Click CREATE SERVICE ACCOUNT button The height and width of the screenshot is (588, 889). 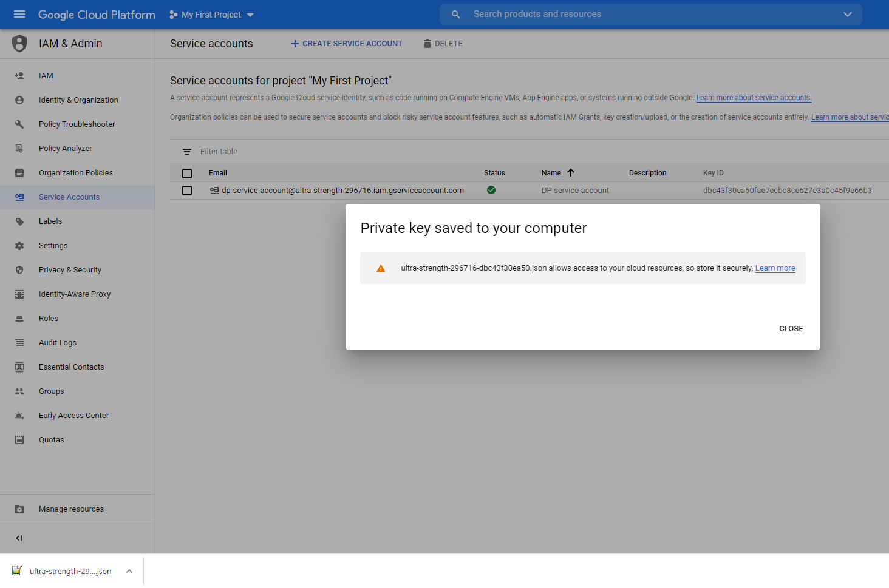[346, 44]
